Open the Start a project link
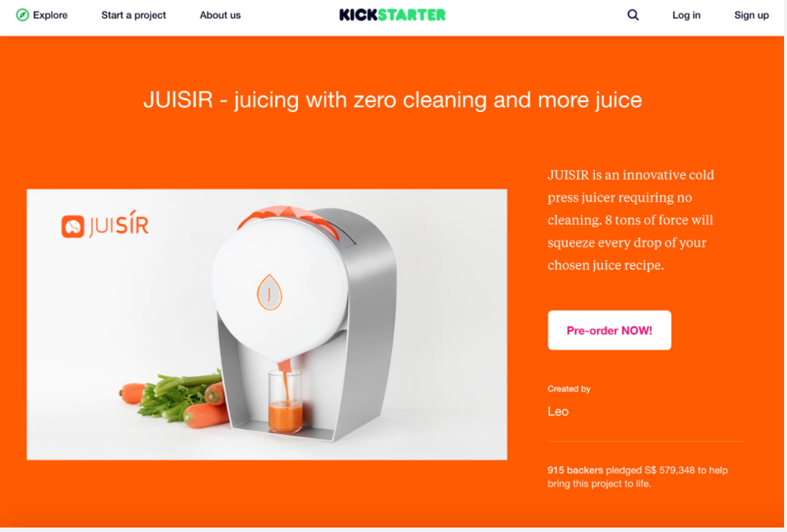 133,15
